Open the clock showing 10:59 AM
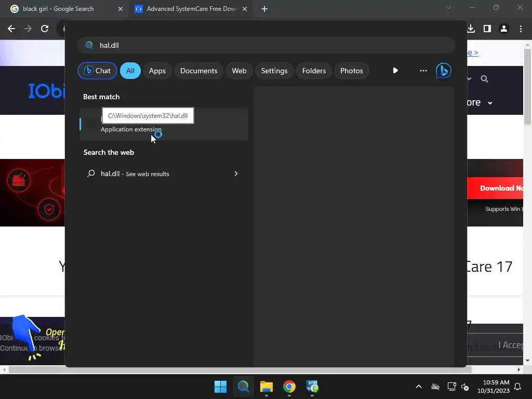Image resolution: width=532 pixels, height=399 pixels. click(494, 387)
